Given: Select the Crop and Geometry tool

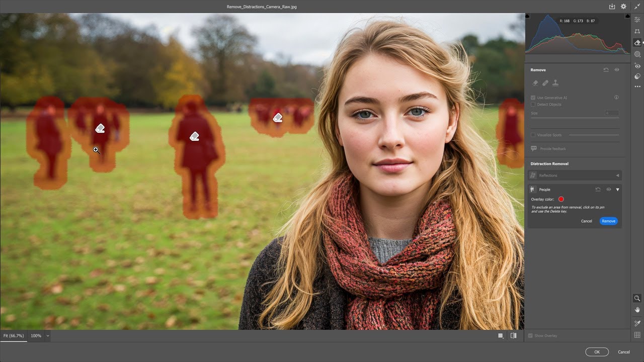Looking at the screenshot, I should (x=637, y=31).
